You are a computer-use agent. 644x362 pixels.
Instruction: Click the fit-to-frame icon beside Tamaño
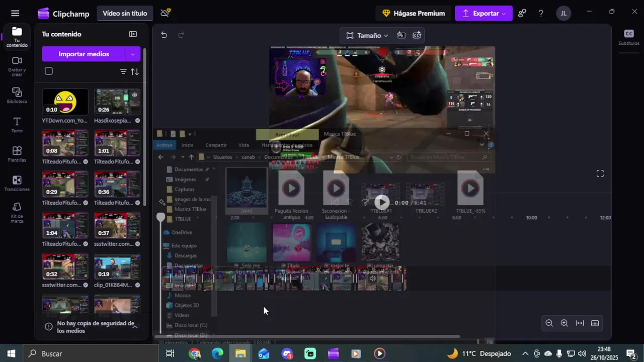[x=401, y=35]
